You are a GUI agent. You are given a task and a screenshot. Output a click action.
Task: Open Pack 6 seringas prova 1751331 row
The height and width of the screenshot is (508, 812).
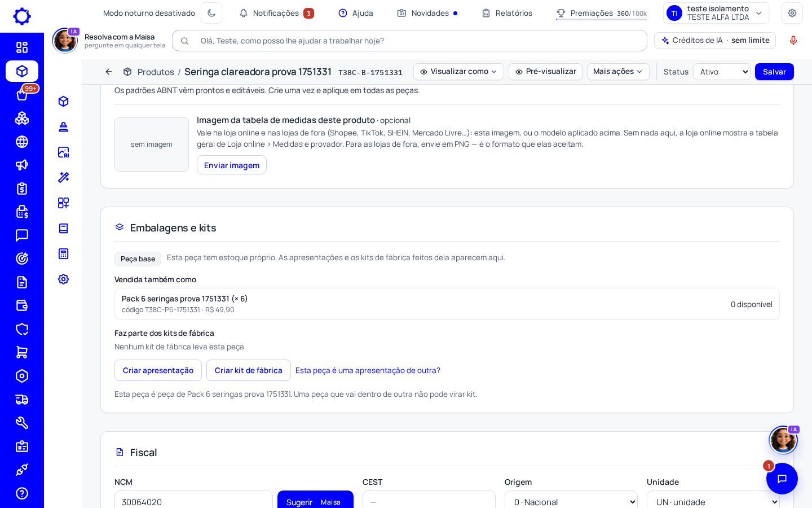(x=447, y=304)
